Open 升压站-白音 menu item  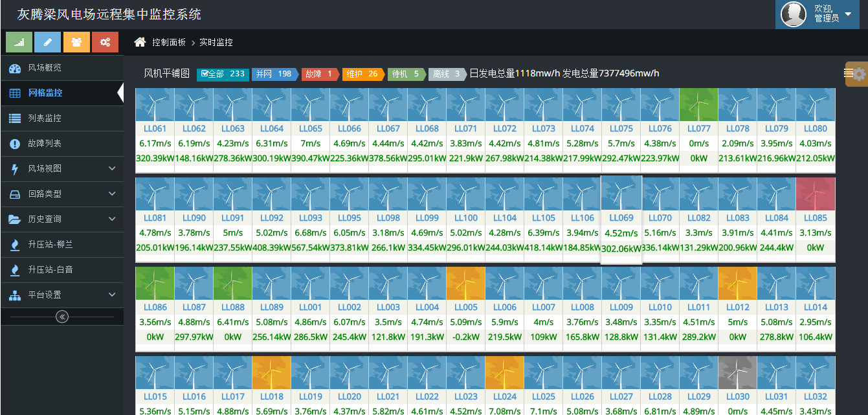61,270
